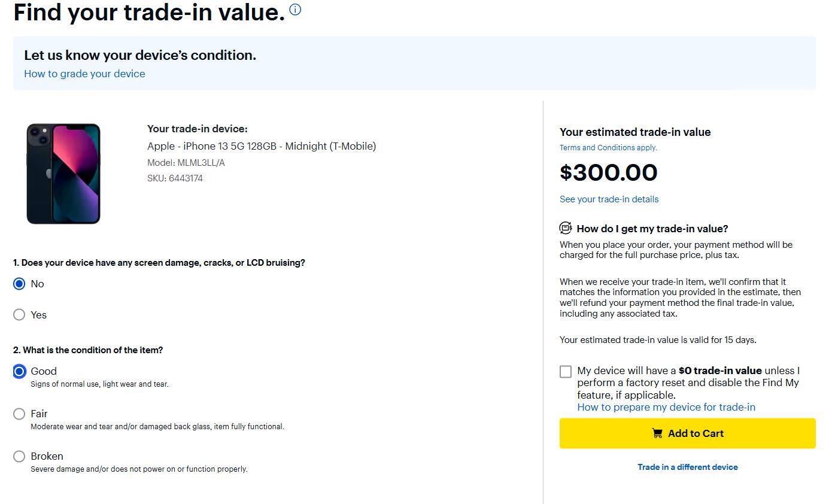Select "Yes" for screen damage
The width and height of the screenshot is (826, 504).
click(19, 315)
